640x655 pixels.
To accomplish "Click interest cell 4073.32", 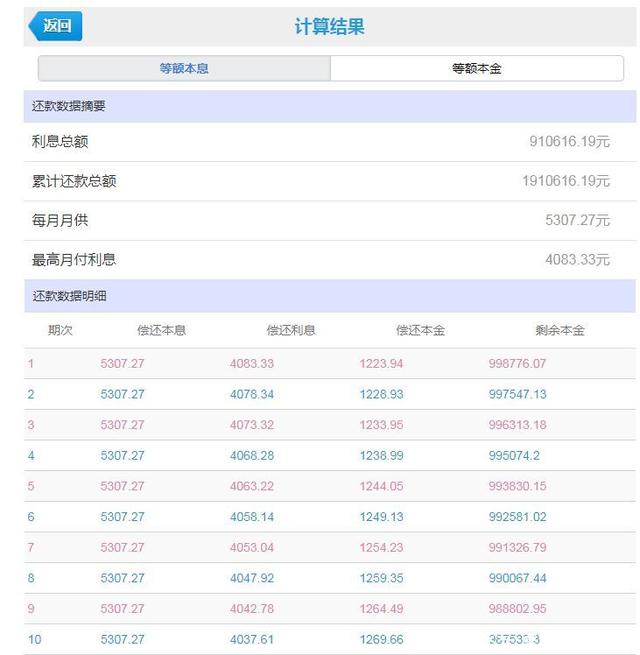I will [252, 425].
